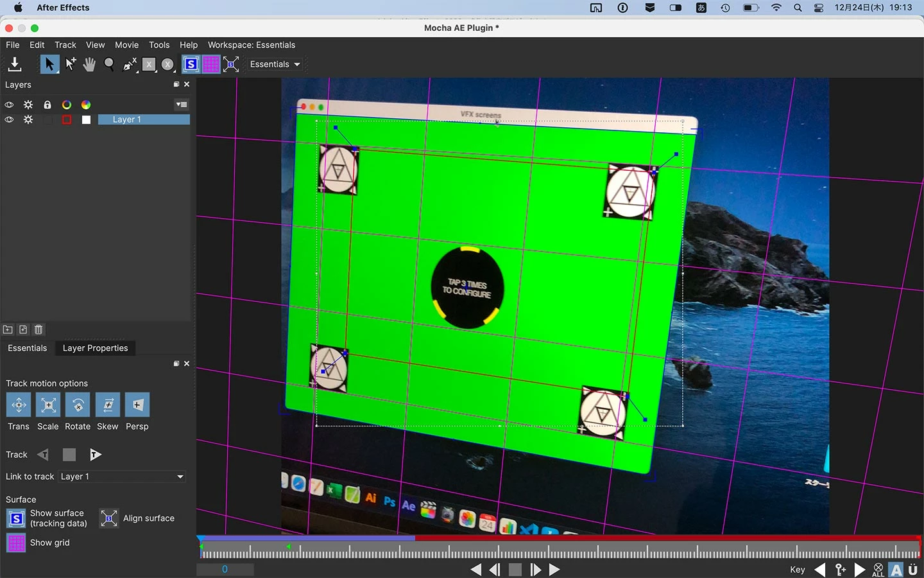
Task: Track backwards button
Action: pyautogui.click(x=43, y=455)
